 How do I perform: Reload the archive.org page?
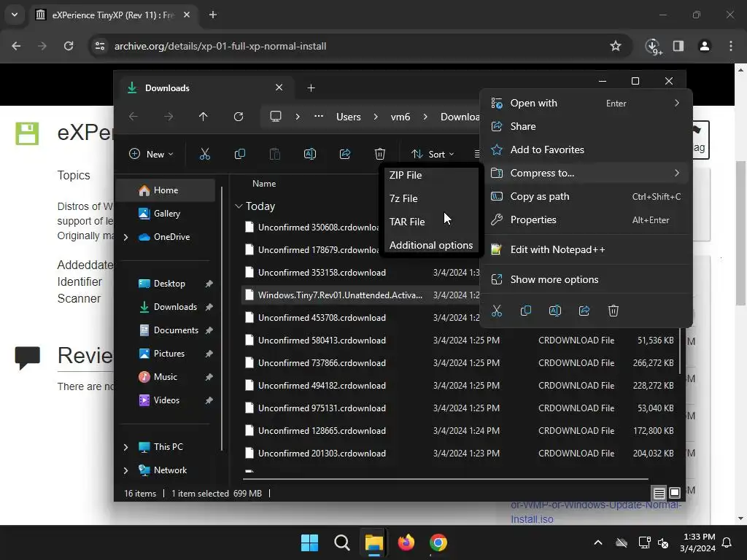tap(69, 46)
